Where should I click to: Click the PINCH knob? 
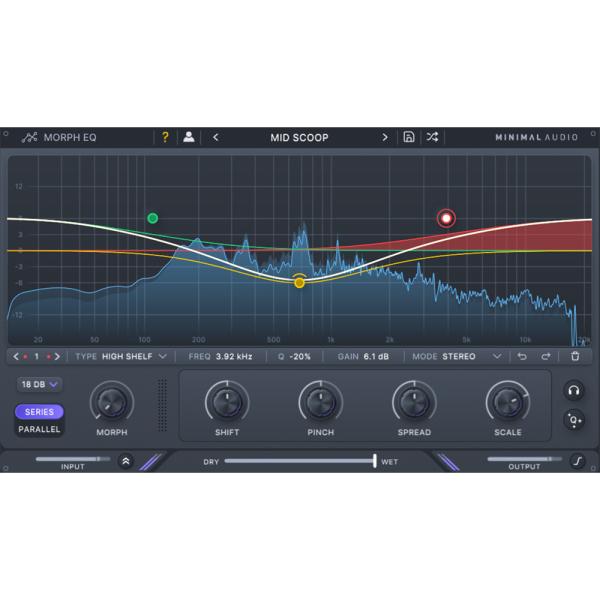pos(321,403)
